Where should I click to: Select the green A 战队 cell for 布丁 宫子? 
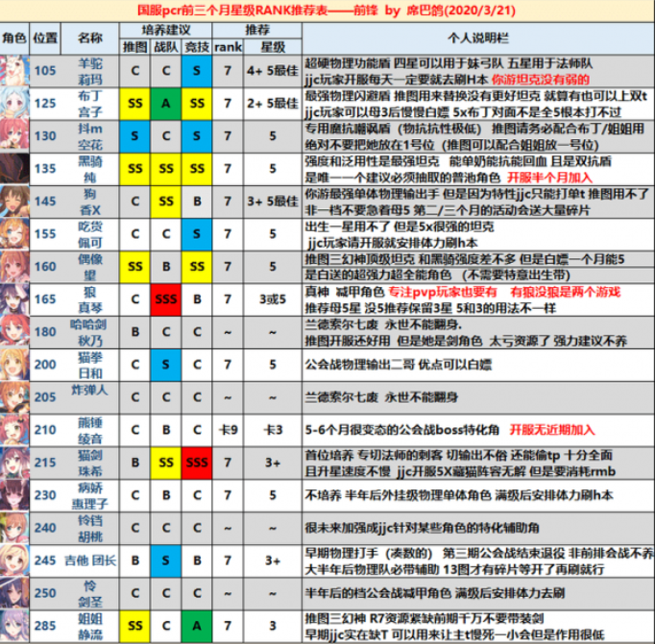pyautogui.click(x=166, y=103)
